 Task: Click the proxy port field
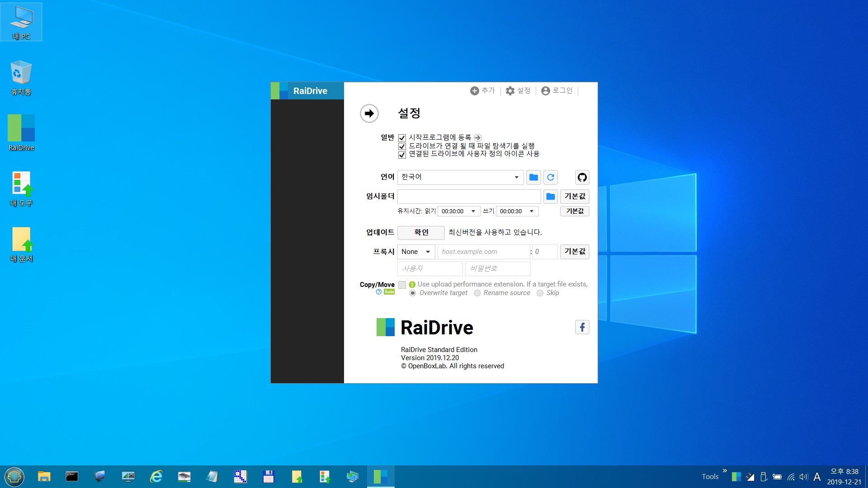(545, 252)
